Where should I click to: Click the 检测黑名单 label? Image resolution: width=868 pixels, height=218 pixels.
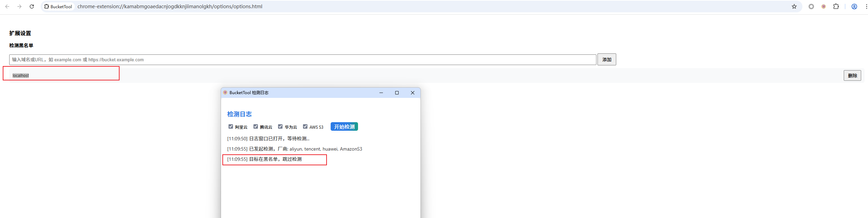tap(21, 46)
